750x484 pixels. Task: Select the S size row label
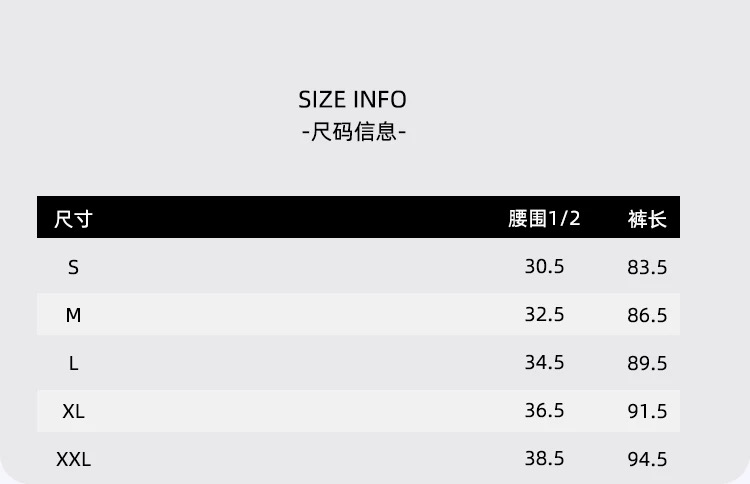tap(73, 267)
